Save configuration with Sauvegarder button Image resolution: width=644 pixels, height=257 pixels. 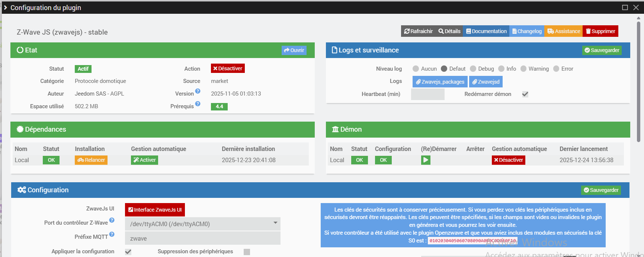[x=601, y=190]
